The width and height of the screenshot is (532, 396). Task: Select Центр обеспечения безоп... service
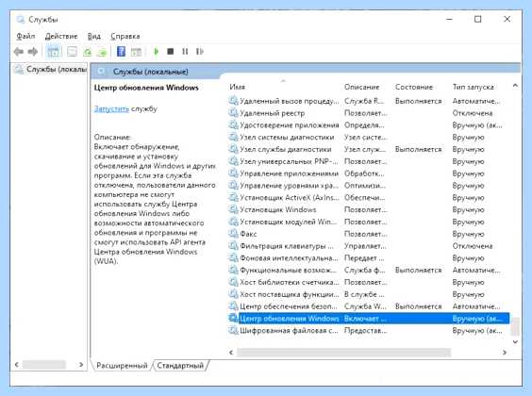[x=289, y=306]
